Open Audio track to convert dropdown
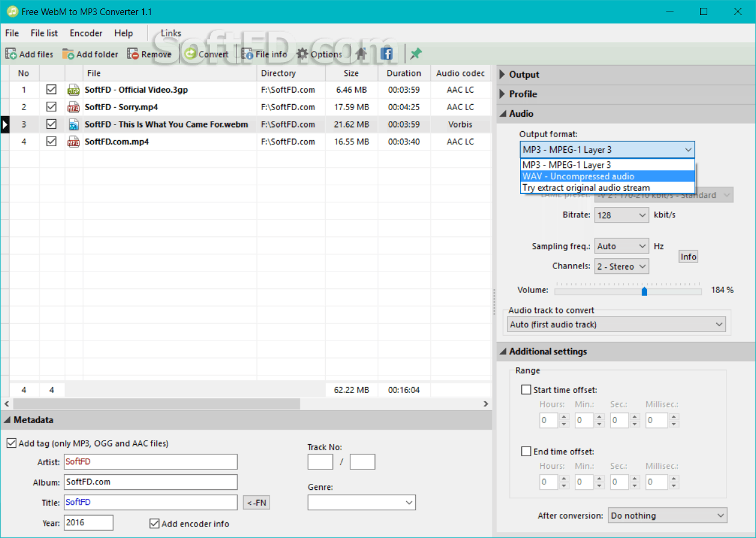 (x=617, y=324)
